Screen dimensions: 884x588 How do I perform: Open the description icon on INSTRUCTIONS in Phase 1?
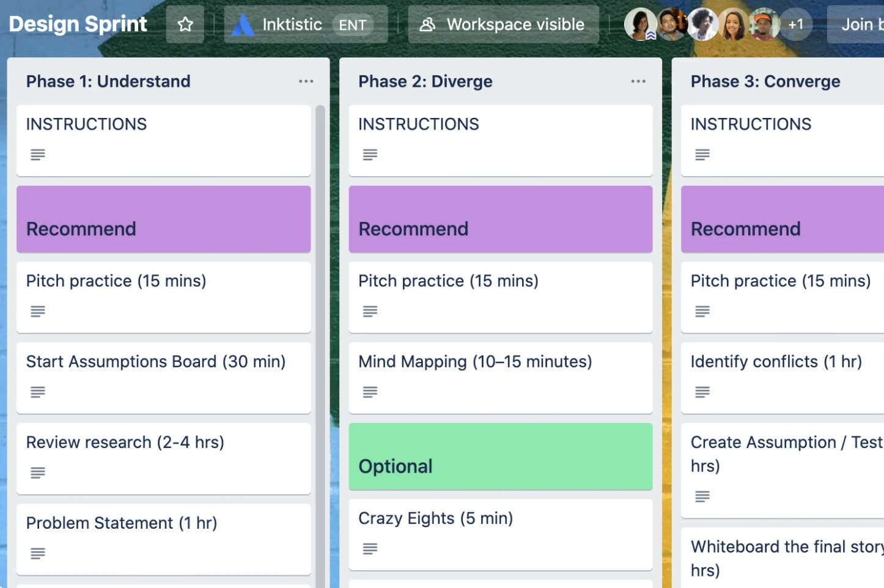click(x=37, y=155)
